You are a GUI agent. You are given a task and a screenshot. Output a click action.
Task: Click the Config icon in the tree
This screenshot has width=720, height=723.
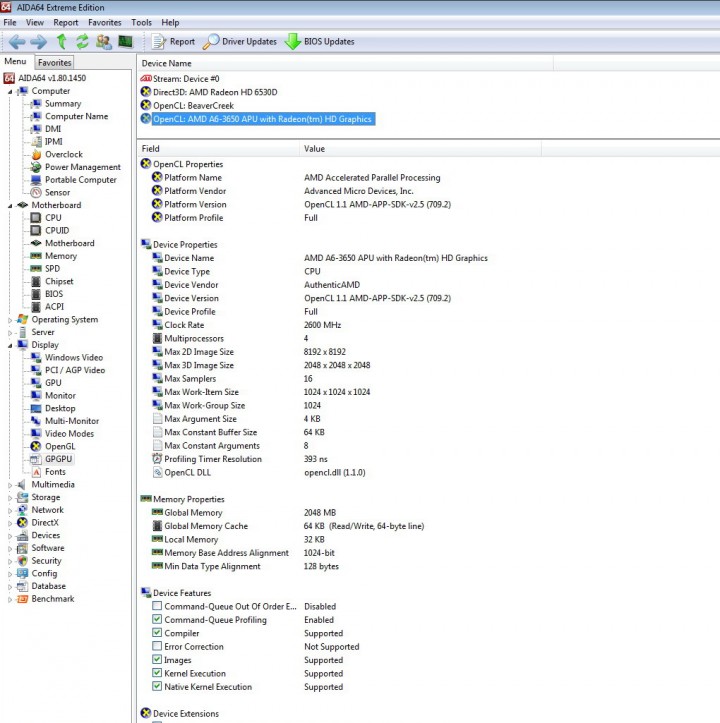coord(22,574)
